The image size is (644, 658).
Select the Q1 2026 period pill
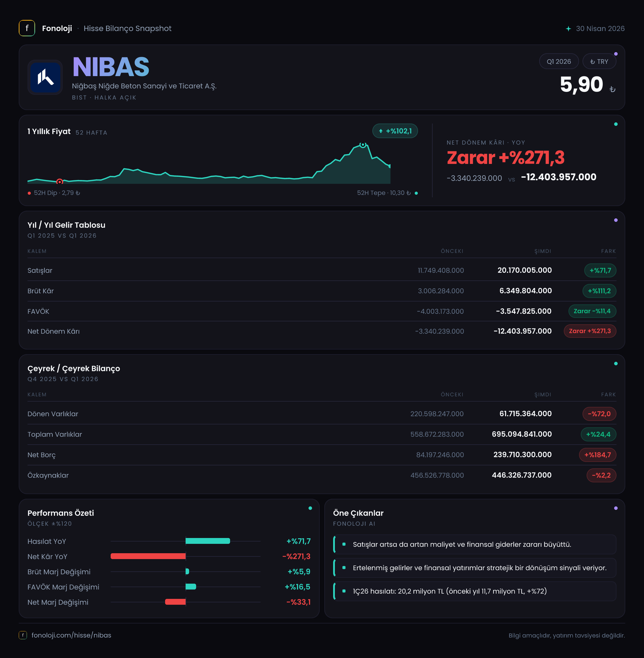[559, 61]
